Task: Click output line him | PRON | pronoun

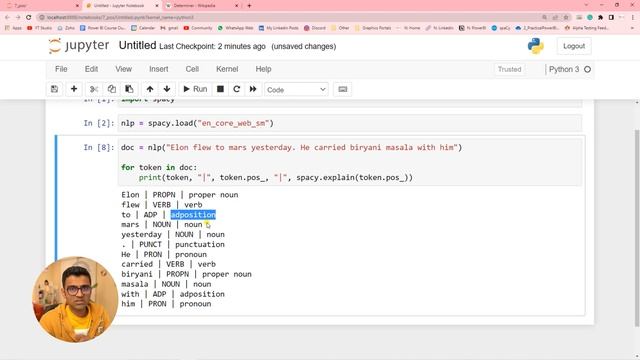Action: click(x=166, y=304)
